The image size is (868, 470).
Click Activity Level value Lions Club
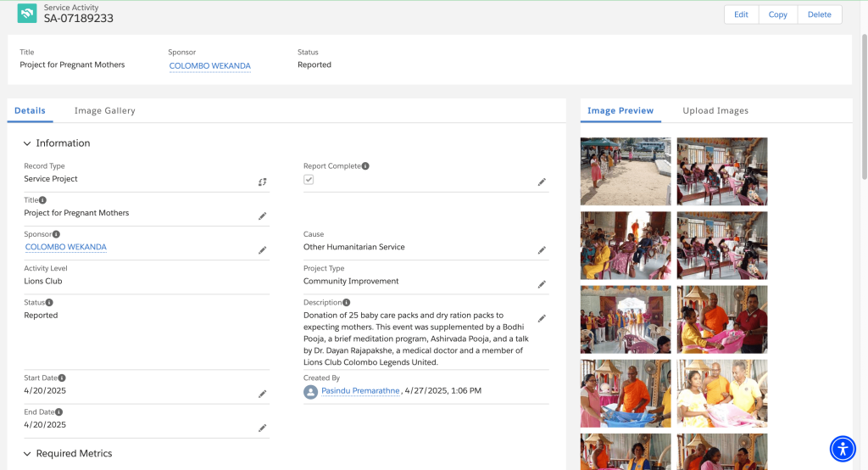(x=43, y=281)
